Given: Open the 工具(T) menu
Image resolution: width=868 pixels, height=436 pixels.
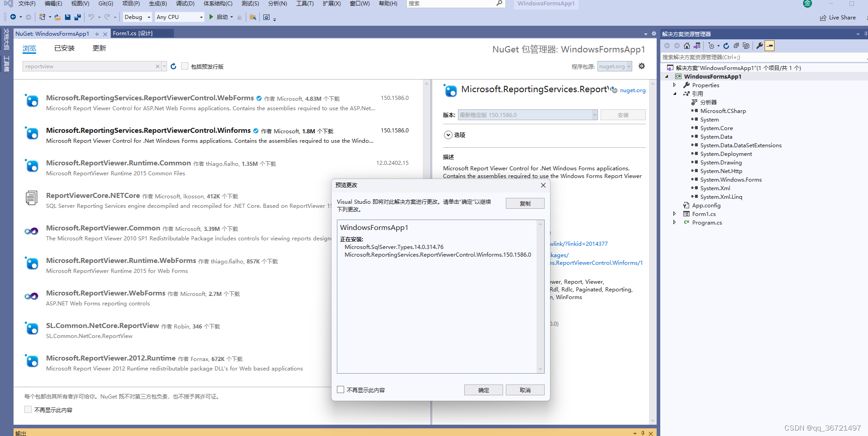Looking at the screenshot, I should pyautogui.click(x=305, y=4).
